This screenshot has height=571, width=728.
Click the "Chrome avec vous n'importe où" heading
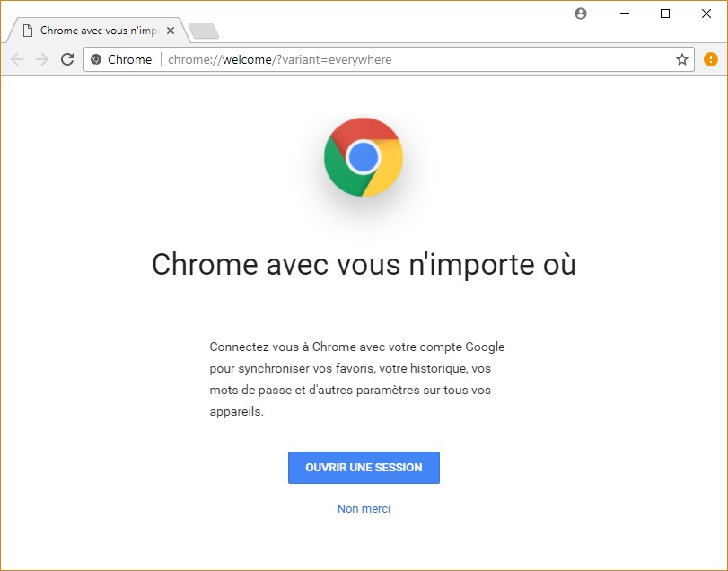pos(364,264)
